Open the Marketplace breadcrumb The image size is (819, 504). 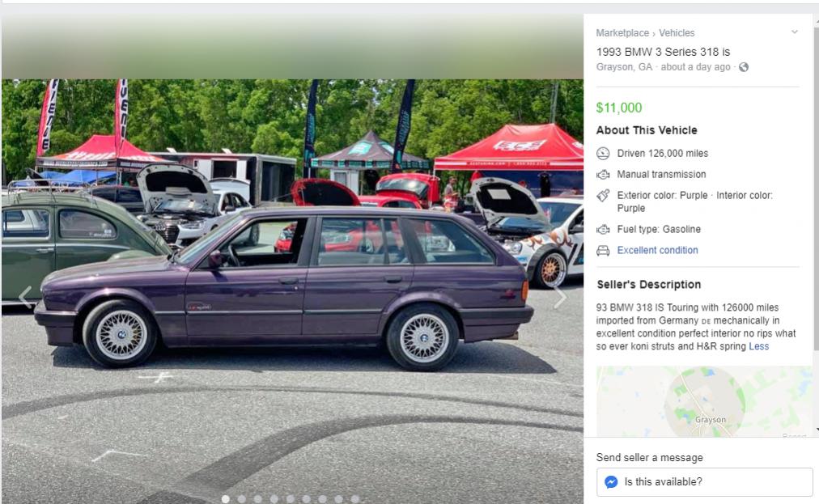(x=622, y=33)
